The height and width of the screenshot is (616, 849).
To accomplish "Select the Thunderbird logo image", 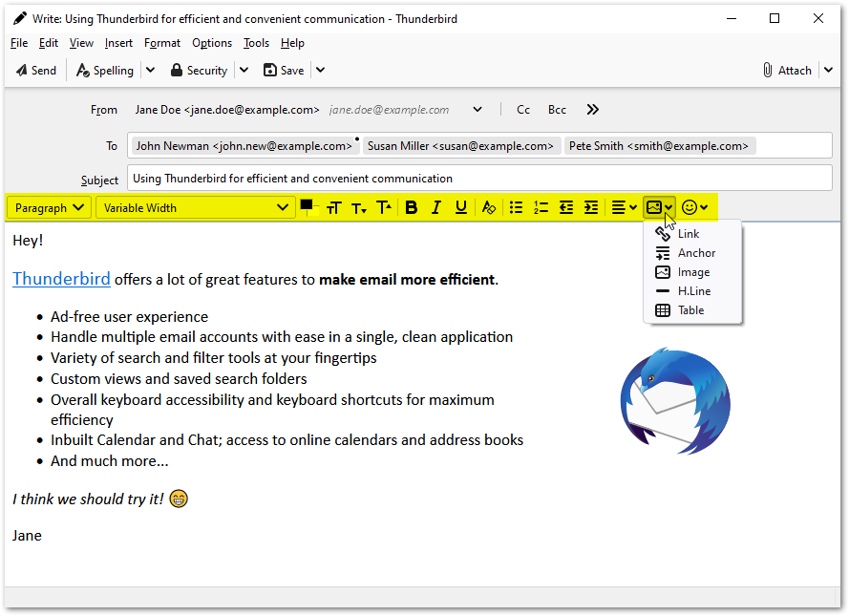I will point(675,401).
